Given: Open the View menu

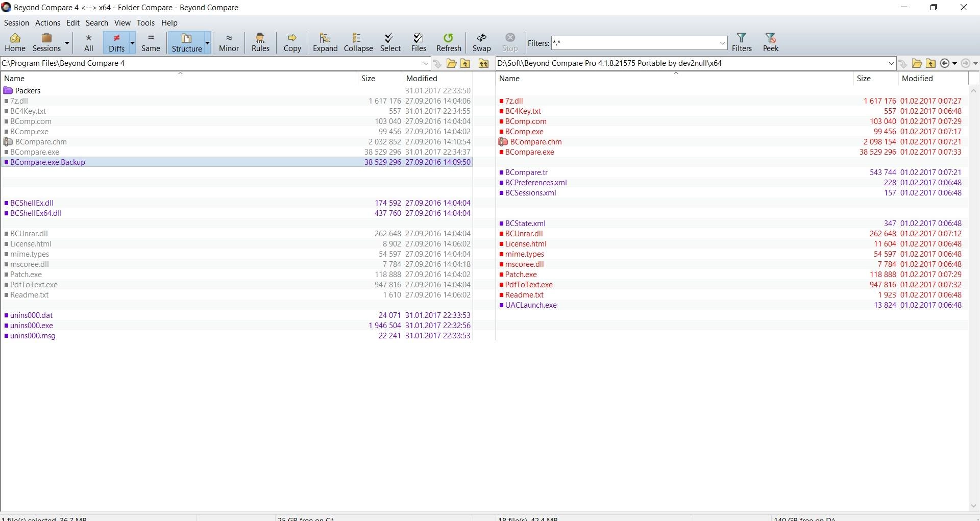Looking at the screenshot, I should click(122, 23).
